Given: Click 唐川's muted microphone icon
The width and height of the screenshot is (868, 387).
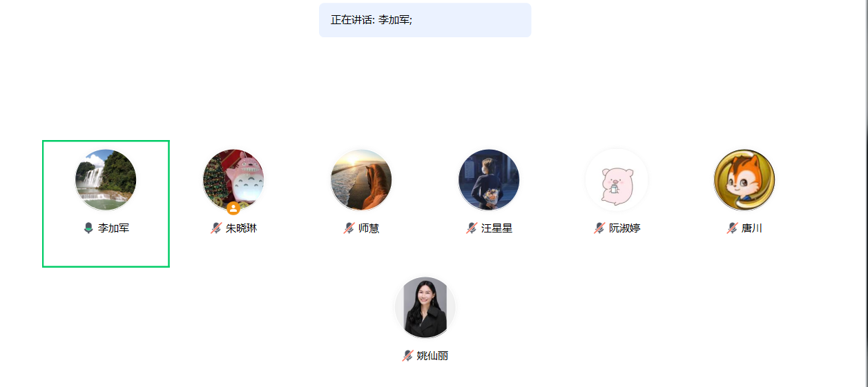Looking at the screenshot, I should pos(732,228).
